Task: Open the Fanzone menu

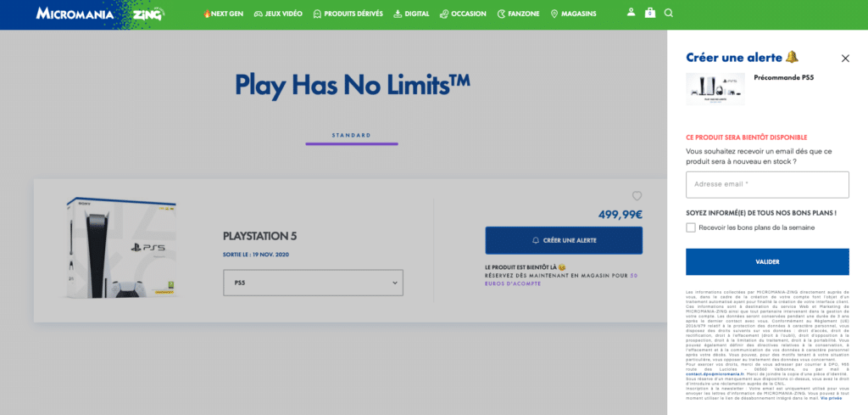Action: click(x=518, y=14)
